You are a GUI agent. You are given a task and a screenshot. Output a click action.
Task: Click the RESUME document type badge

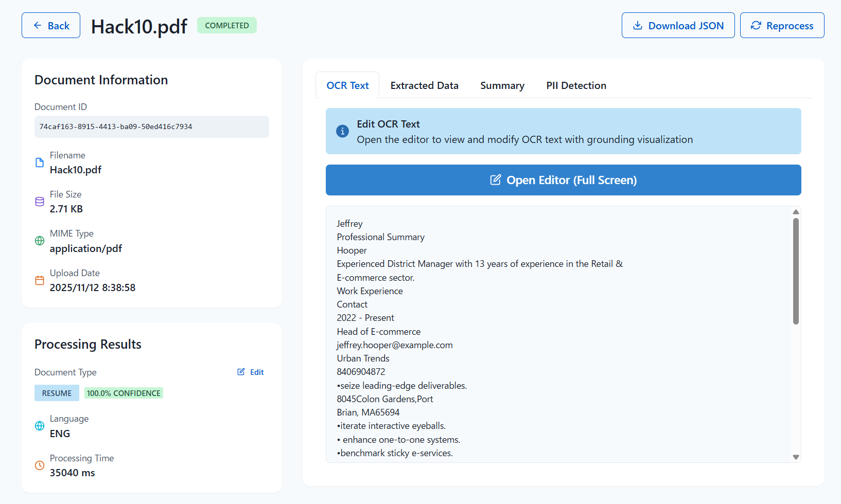tap(57, 393)
